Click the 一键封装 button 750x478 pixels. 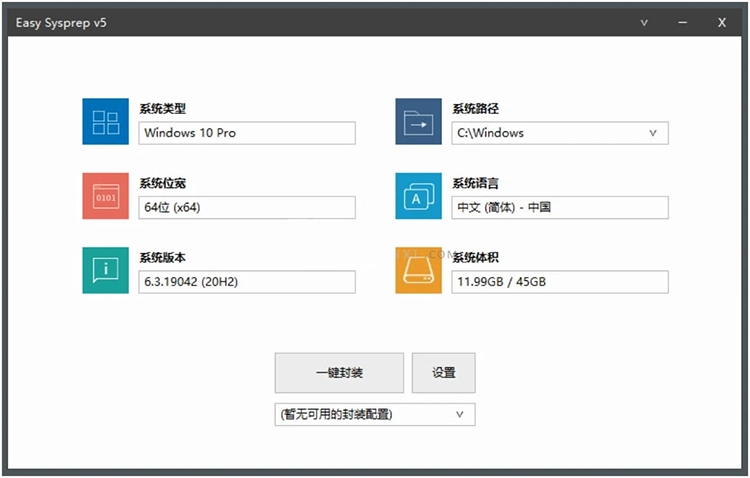click(x=339, y=373)
